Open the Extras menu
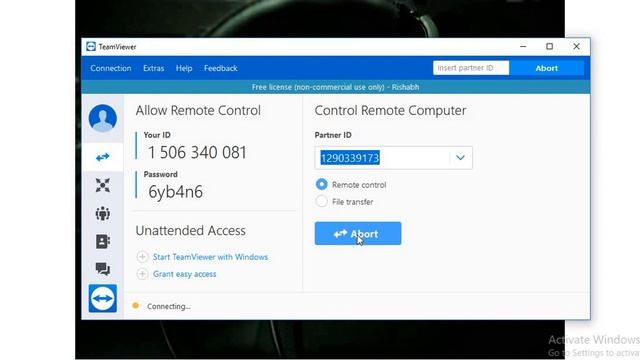640x360 pixels. click(153, 68)
